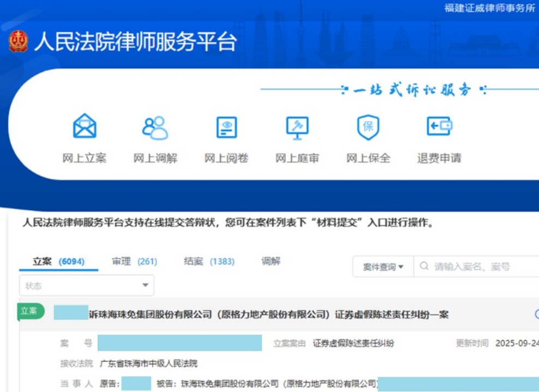The image size is (539, 392).
Task: Click 福建证威律师事务所 account name
Action: [x=489, y=8]
